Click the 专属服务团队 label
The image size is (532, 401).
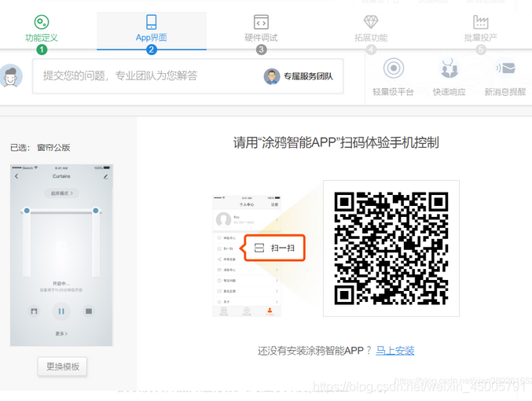click(308, 76)
